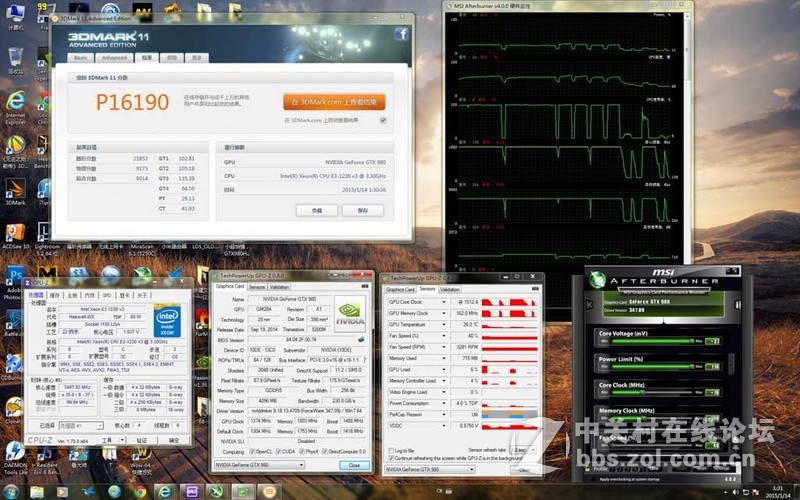
Task: Open GPU selector dropdown in GPU-Z Sensors window
Action: [430, 469]
